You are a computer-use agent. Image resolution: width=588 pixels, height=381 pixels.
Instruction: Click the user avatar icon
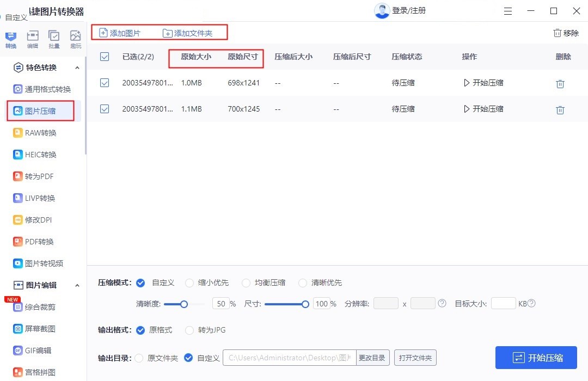tap(382, 11)
